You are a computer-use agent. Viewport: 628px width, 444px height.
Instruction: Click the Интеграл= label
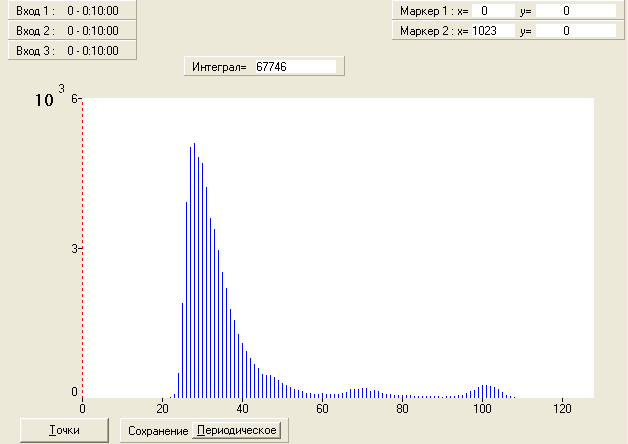(219, 66)
